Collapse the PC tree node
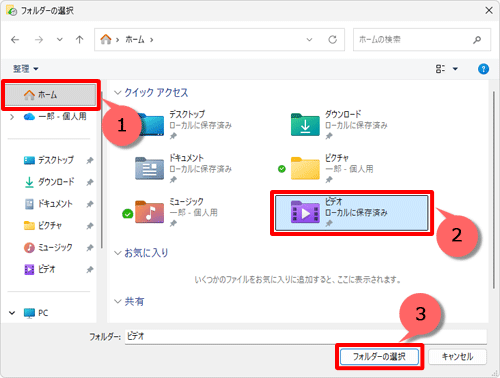The height and width of the screenshot is (378, 500). click(x=12, y=313)
